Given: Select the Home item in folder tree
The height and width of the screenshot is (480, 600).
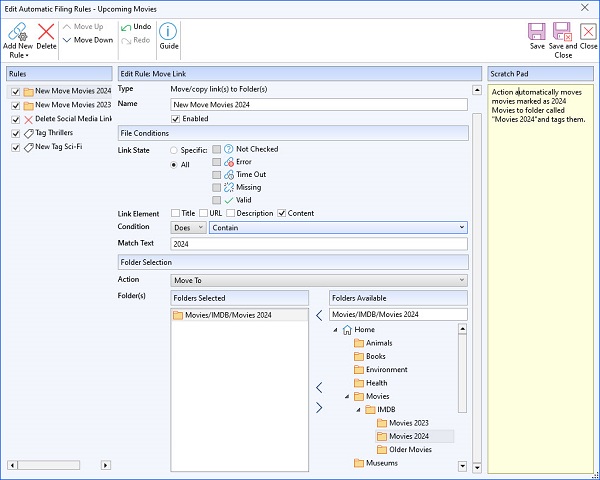Looking at the screenshot, I should pos(359,330).
